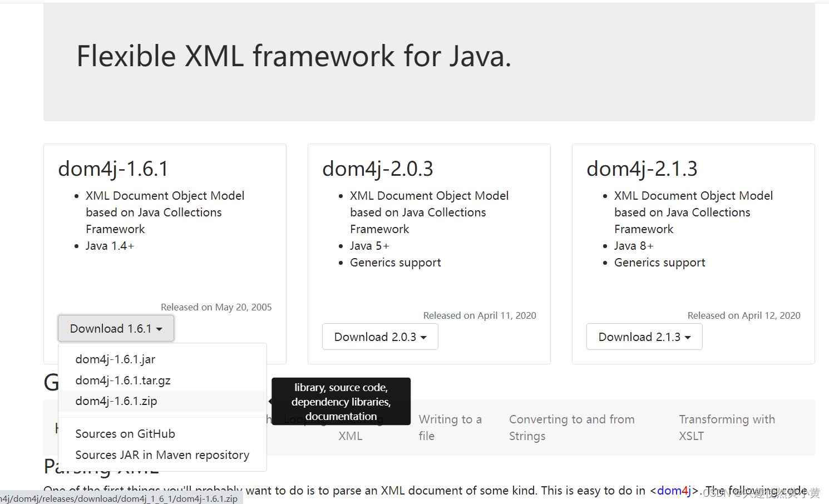Choose dom4j-1.6.1.zip menu entry

162,401
